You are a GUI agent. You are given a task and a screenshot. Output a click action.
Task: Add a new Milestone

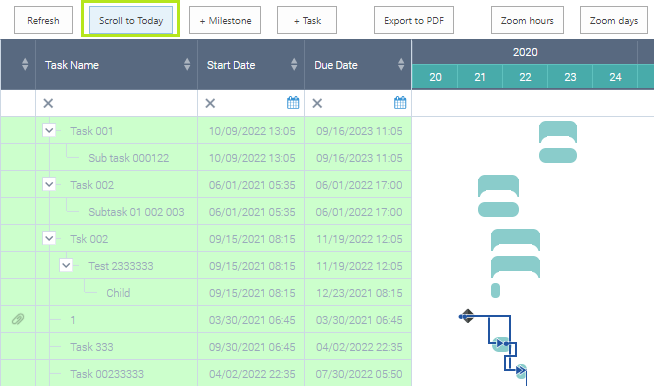click(x=225, y=20)
